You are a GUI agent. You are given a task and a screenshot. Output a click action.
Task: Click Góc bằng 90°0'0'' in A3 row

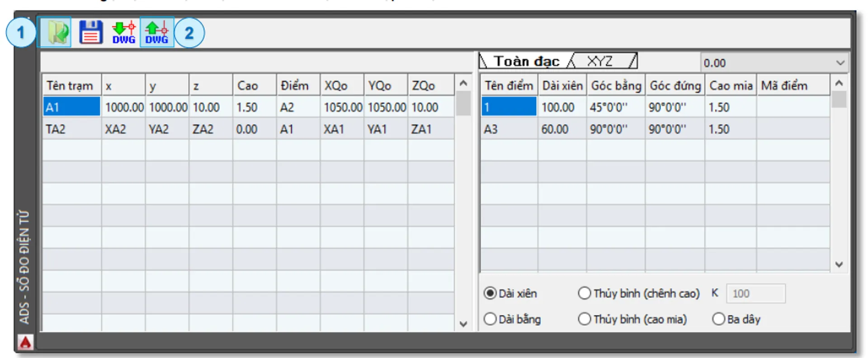coord(616,129)
